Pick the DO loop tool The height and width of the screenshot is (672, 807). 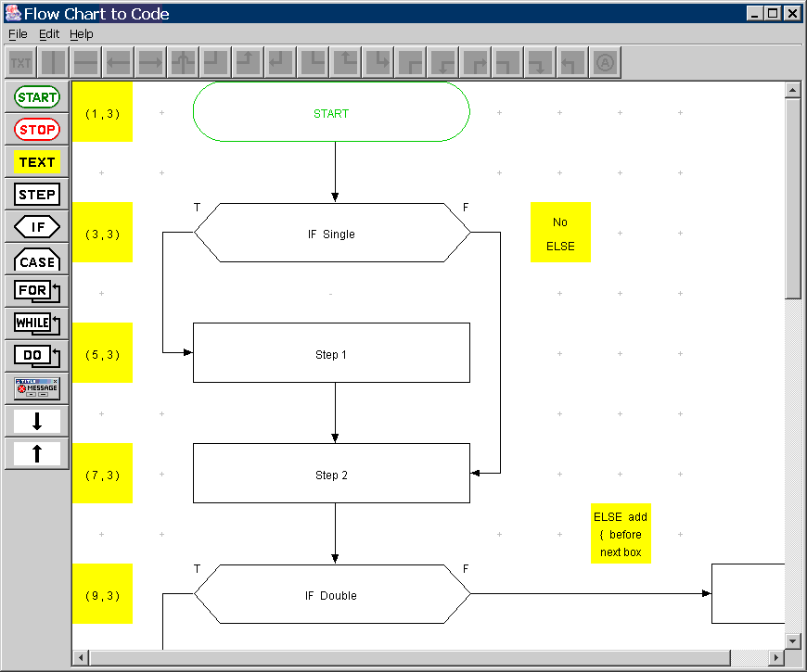pos(37,356)
